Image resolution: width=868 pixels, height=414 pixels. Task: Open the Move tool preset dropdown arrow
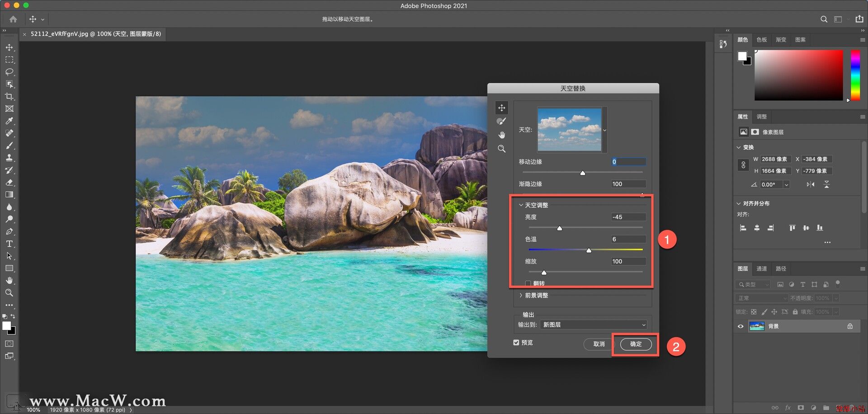43,19
